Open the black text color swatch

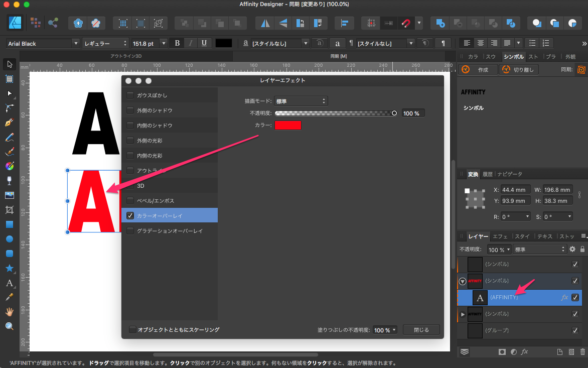click(x=223, y=43)
